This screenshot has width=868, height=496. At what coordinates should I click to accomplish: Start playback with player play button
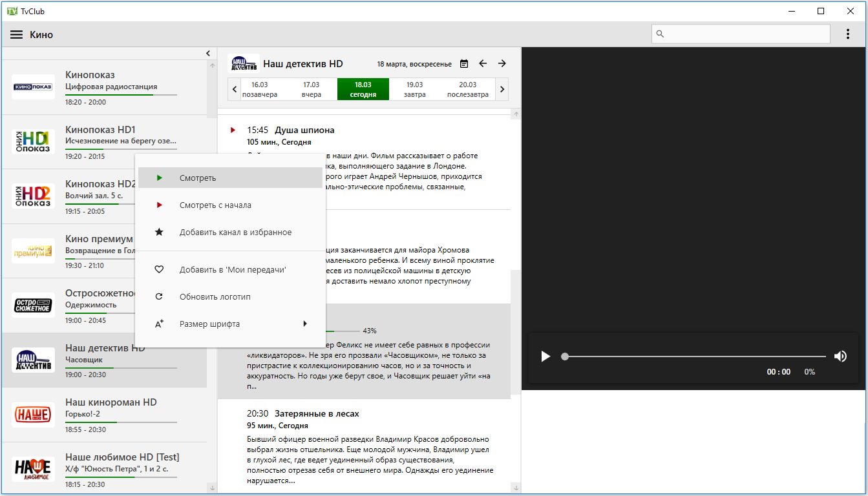coord(545,356)
